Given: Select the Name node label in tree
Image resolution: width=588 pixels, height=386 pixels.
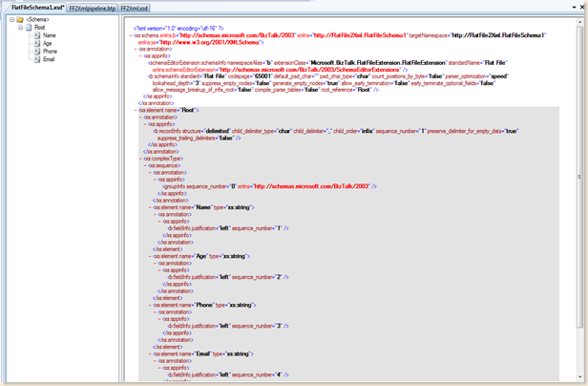Looking at the screenshot, I should point(49,35).
